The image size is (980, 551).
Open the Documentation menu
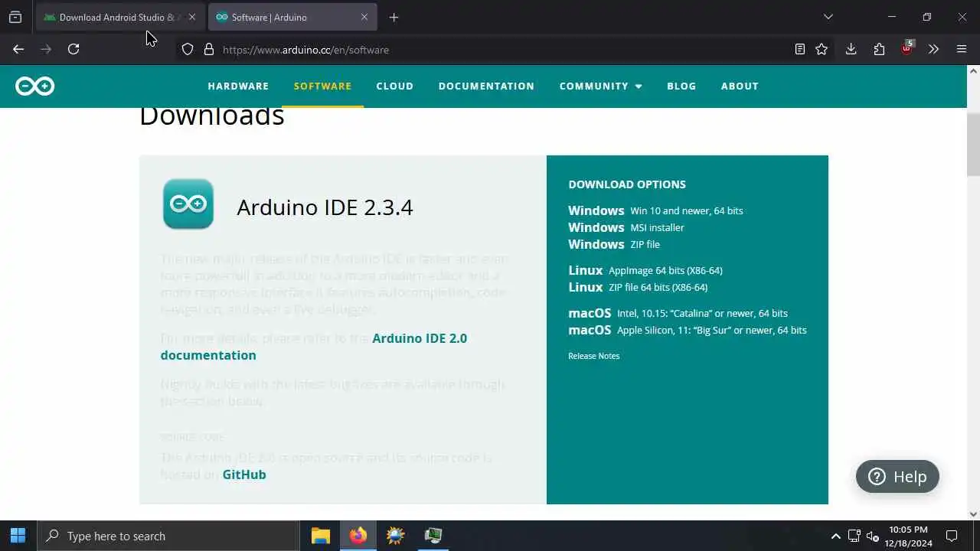pos(486,86)
